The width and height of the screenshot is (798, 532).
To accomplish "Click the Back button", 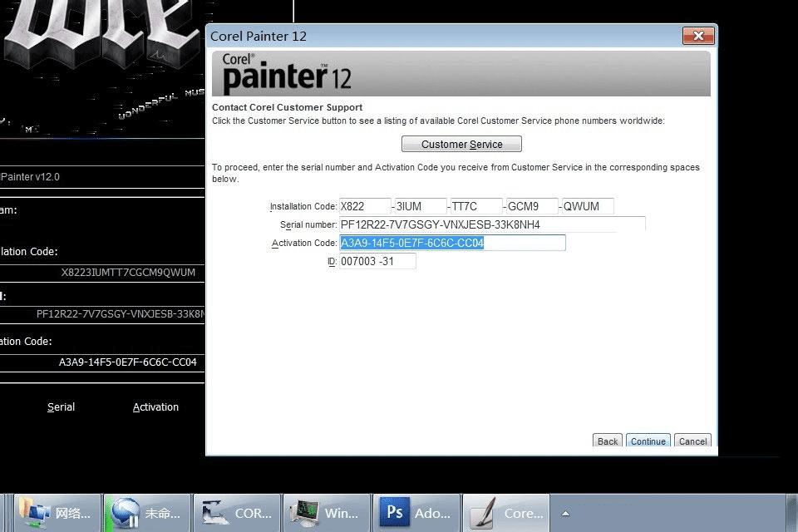I will (x=607, y=441).
